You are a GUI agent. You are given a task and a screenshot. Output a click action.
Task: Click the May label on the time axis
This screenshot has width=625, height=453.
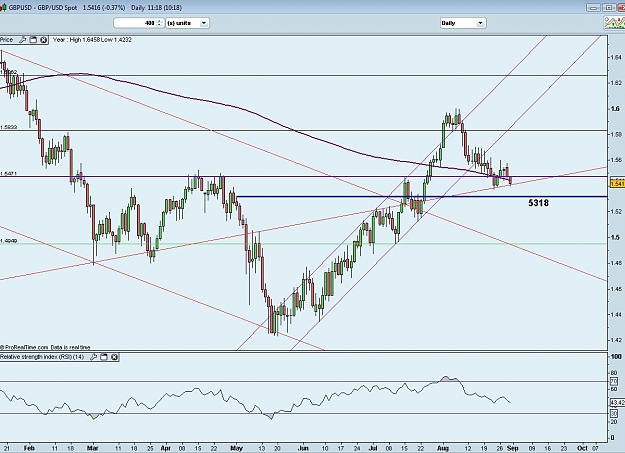tap(236, 448)
